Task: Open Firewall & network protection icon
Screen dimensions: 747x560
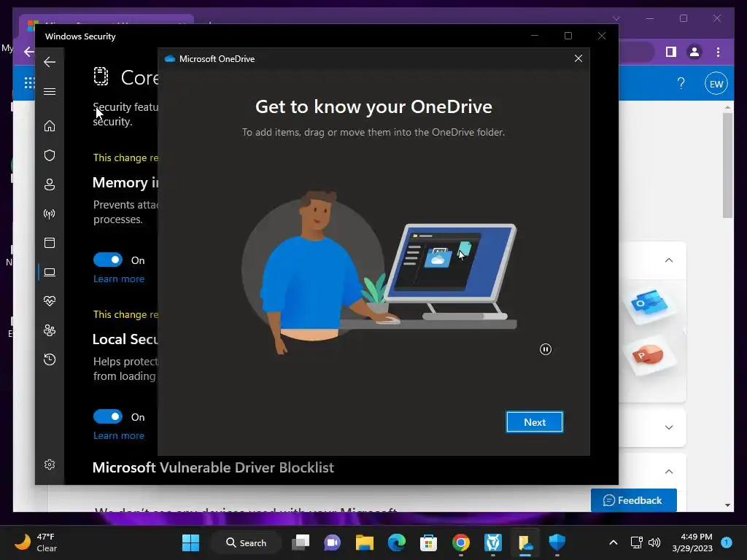Action: [x=50, y=214]
